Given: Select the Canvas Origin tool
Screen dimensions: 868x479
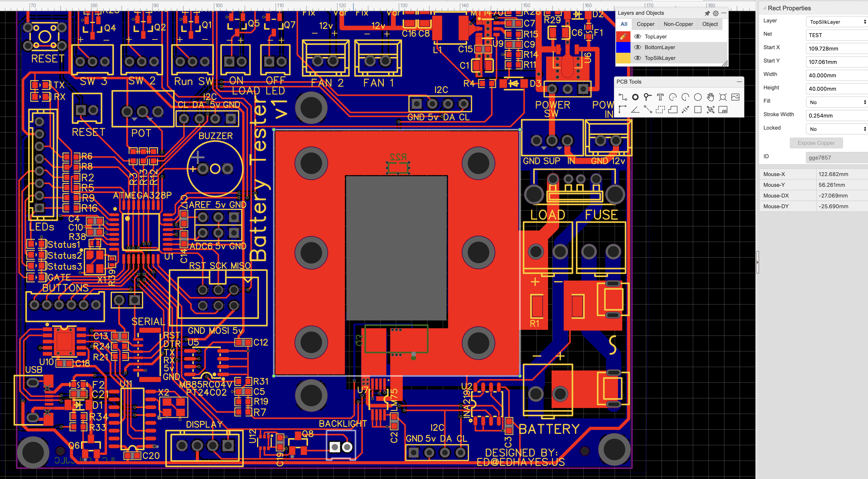Looking at the screenshot, I should point(623,109).
